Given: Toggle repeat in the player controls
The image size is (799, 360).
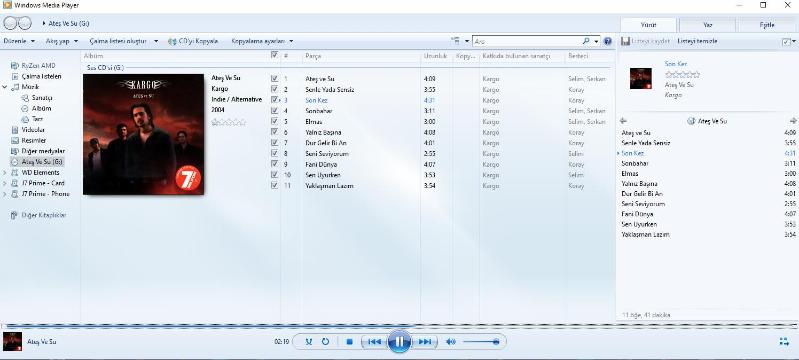Looking at the screenshot, I should point(325,342).
